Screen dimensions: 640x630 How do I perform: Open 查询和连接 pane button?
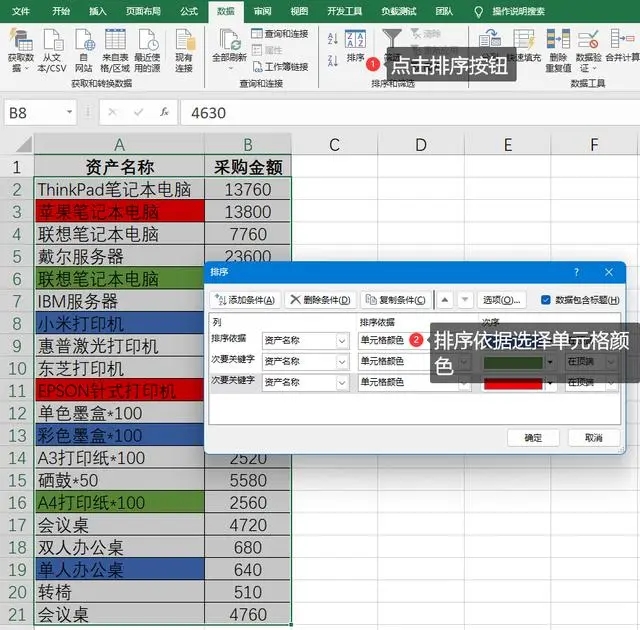pyautogui.click(x=280, y=34)
